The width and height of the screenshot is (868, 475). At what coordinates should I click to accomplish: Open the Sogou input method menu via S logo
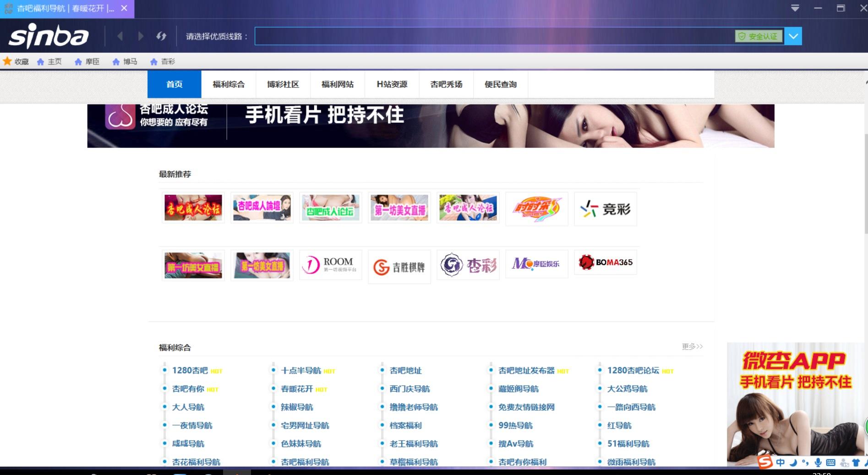[x=765, y=462]
